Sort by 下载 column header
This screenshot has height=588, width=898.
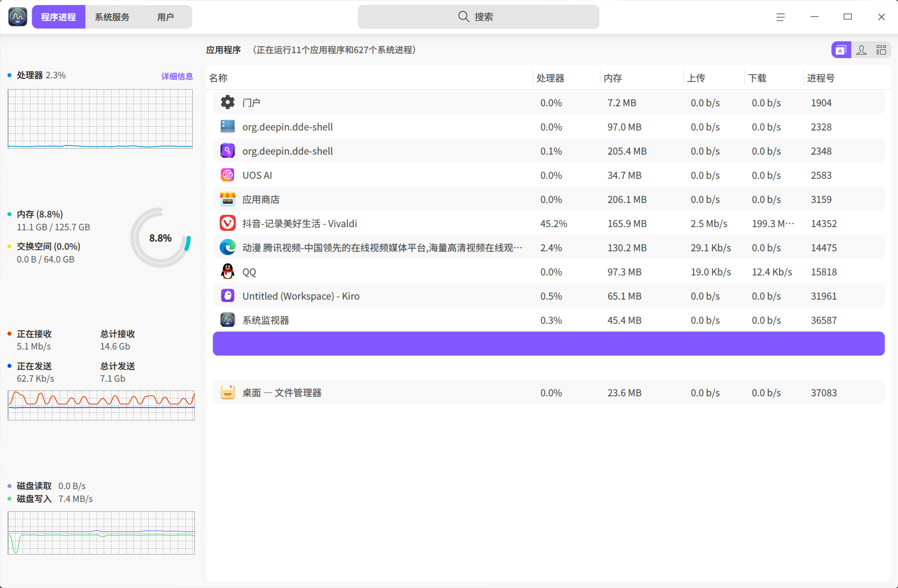coord(774,78)
